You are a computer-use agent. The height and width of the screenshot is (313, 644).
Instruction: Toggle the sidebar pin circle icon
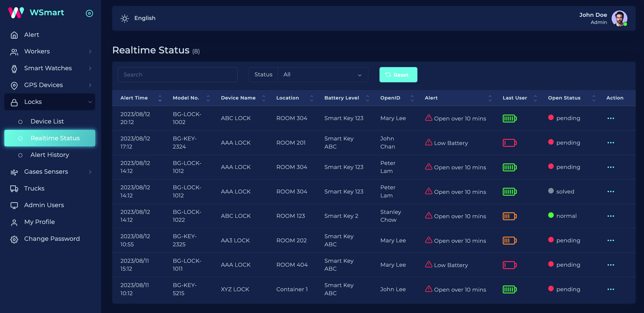[x=89, y=13]
